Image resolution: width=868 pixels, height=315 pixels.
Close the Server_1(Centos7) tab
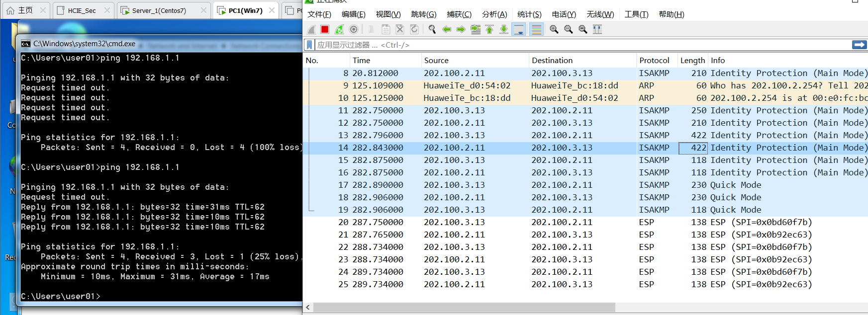tap(203, 10)
